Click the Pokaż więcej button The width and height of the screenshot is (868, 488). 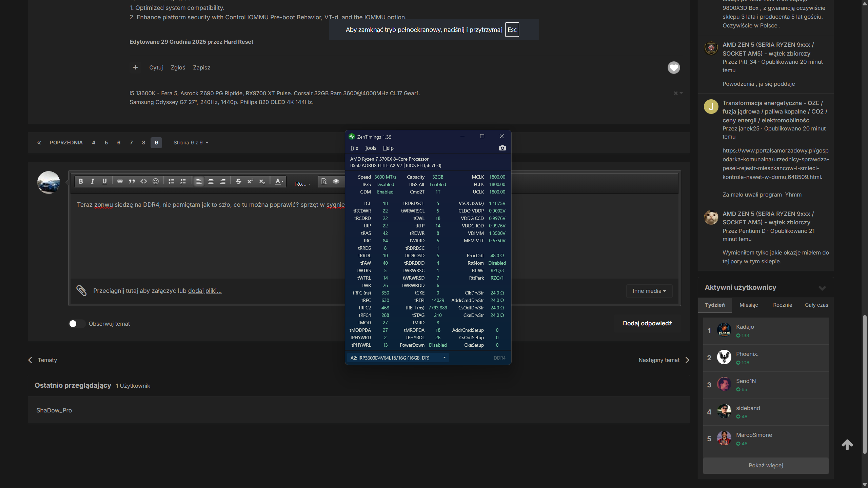[765, 465]
